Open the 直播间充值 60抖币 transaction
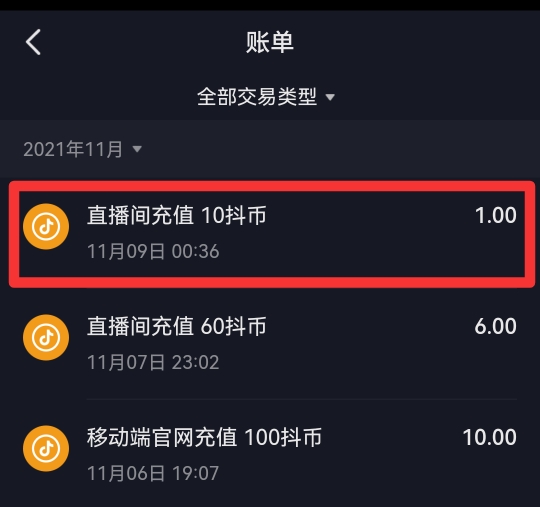This screenshot has height=507, width=540. pyautogui.click(x=270, y=344)
